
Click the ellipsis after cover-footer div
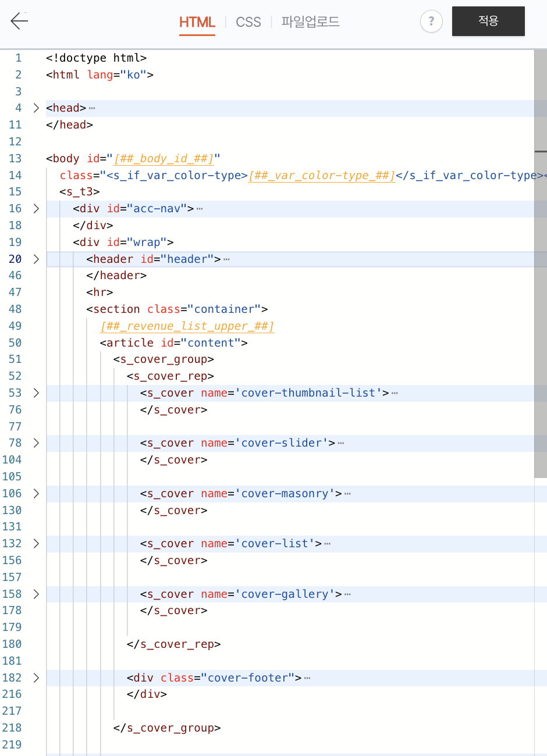307,678
